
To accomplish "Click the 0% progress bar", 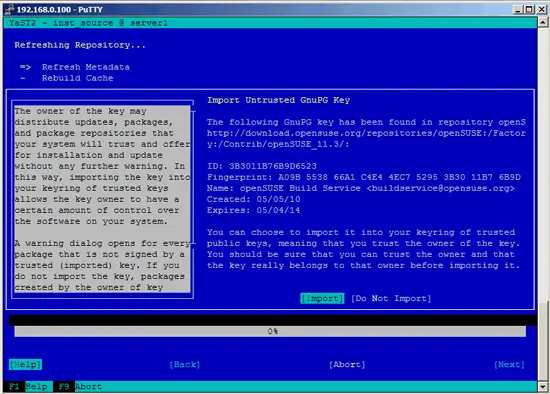I will tap(270, 331).
